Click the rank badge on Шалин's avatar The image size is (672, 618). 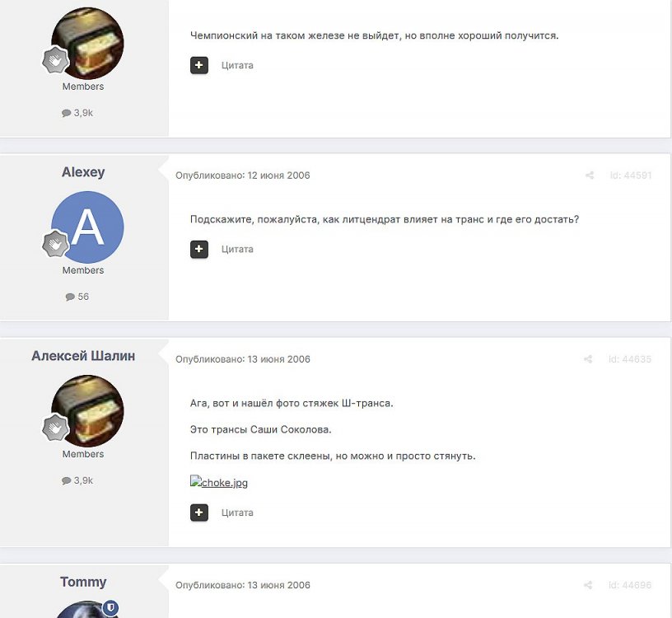[x=55, y=428]
